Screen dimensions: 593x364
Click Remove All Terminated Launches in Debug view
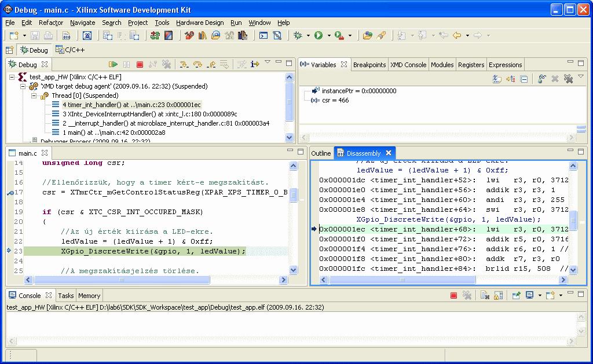166,65
